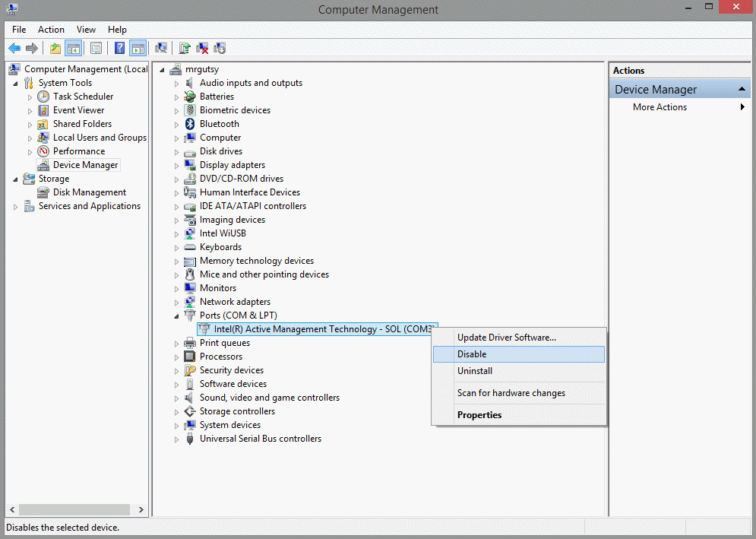Screen dimensions: 756x539
Task: Click More Actions in Actions pane
Action: click(660, 107)
